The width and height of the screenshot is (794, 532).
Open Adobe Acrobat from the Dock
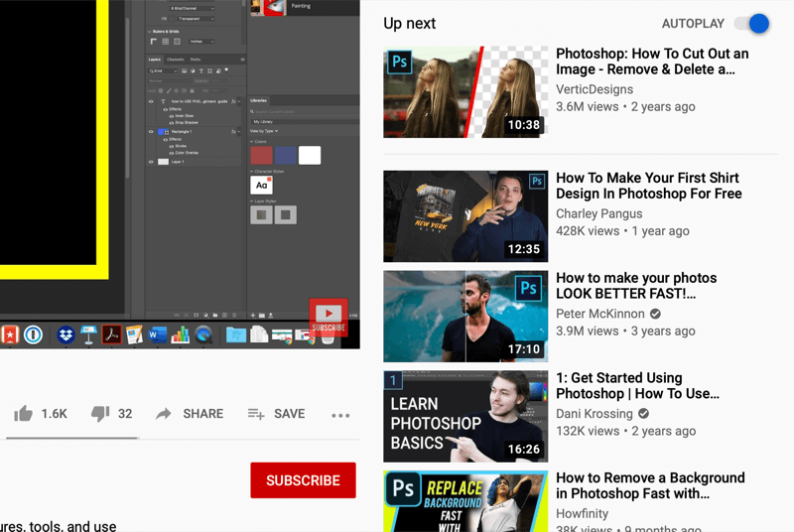click(x=111, y=334)
